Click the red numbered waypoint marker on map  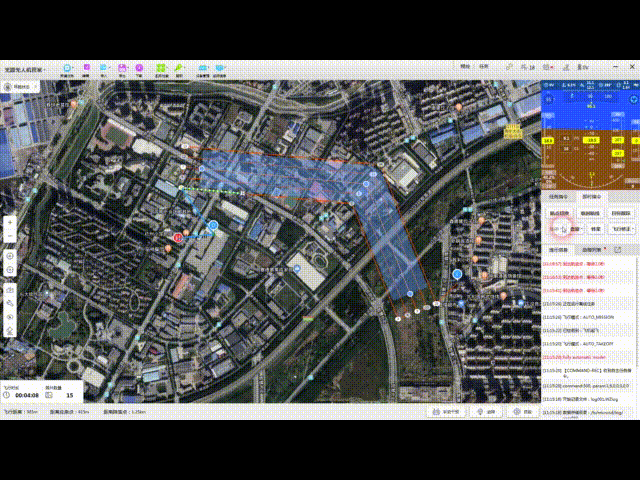point(178,237)
